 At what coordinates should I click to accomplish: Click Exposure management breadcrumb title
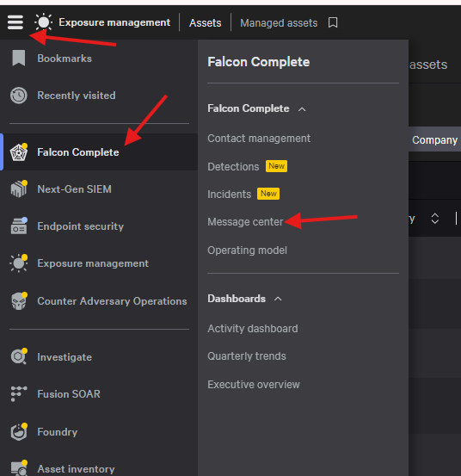(x=114, y=22)
